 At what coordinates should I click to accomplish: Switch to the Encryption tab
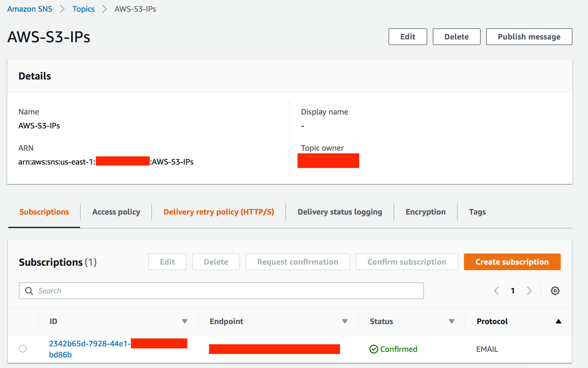426,212
